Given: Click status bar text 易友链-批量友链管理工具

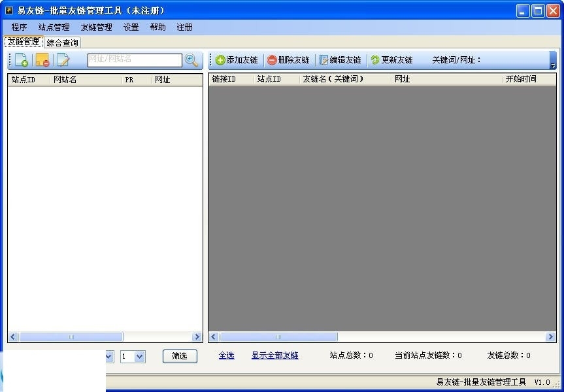Looking at the screenshot, I should coord(481,382).
